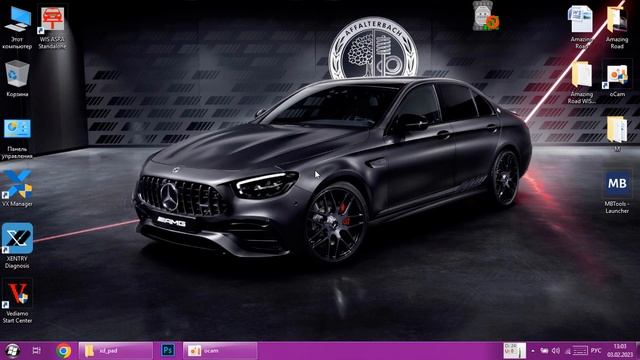Open the clock showing 03.02.2023
This screenshot has width=640, height=360.
[x=620, y=351]
